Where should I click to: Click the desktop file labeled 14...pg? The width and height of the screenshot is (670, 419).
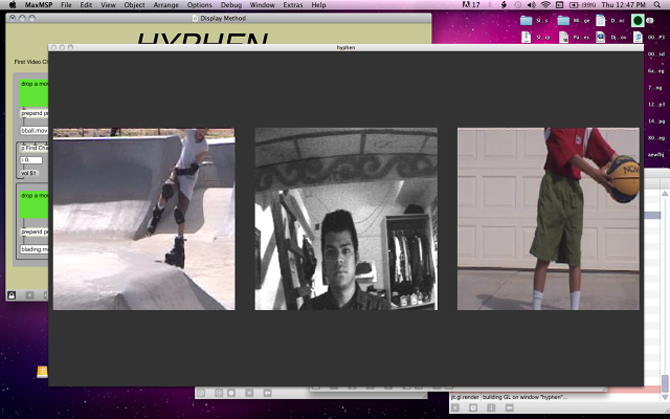pos(656,121)
